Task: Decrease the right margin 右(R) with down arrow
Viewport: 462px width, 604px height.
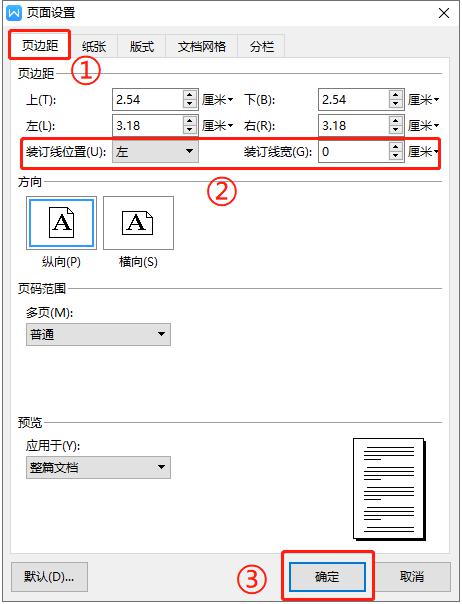Action: click(395, 130)
